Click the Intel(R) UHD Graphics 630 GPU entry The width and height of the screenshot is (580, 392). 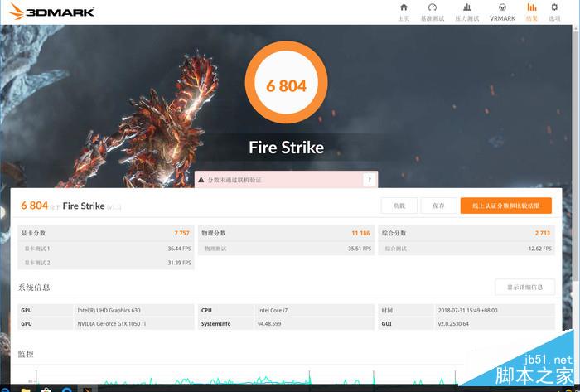point(109,310)
